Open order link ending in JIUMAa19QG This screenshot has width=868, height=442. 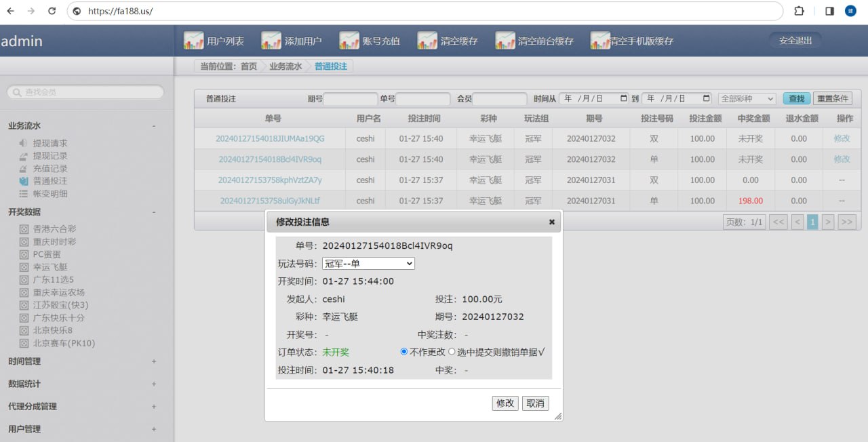click(270, 139)
